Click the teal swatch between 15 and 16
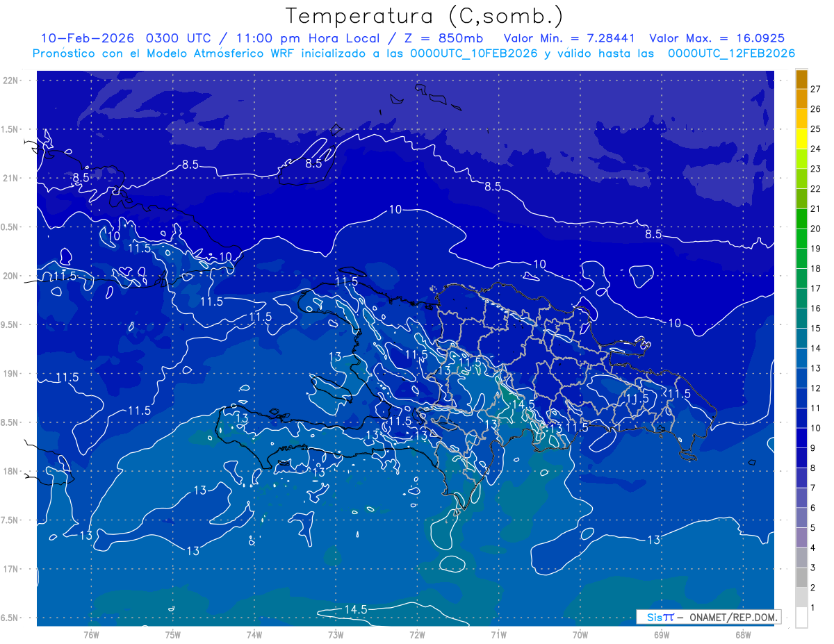Image resolution: width=834 pixels, height=644 pixels. coord(801,318)
